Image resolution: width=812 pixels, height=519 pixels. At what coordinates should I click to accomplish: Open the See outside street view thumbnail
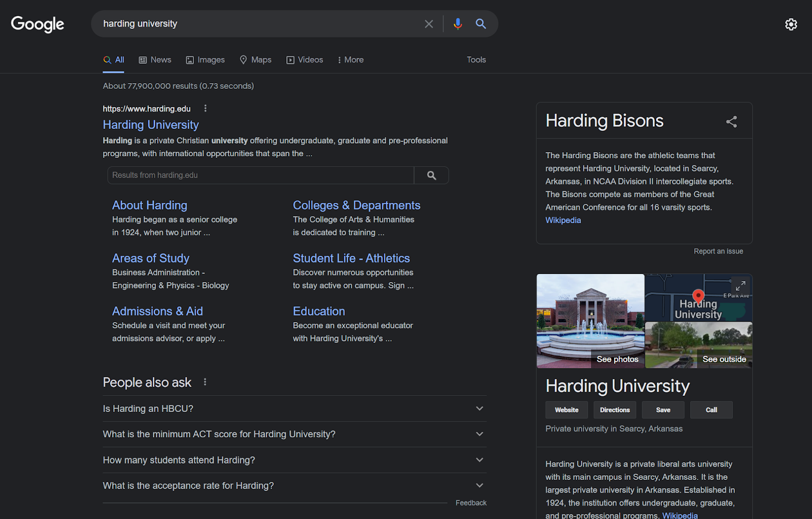[699, 345]
